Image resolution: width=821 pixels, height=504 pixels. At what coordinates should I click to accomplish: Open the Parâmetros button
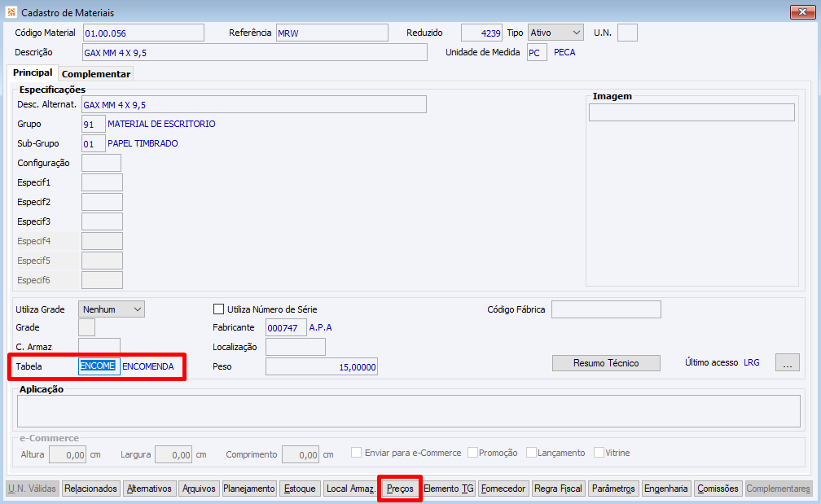click(x=613, y=489)
